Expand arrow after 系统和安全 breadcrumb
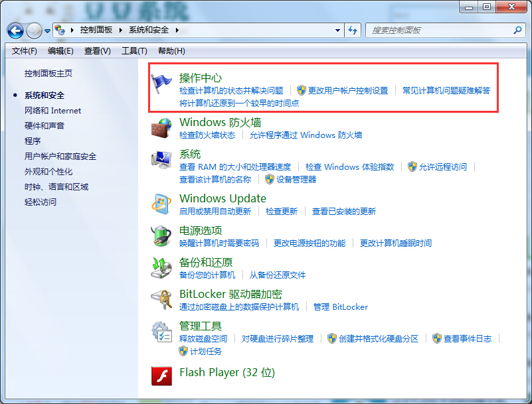 (177, 30)
